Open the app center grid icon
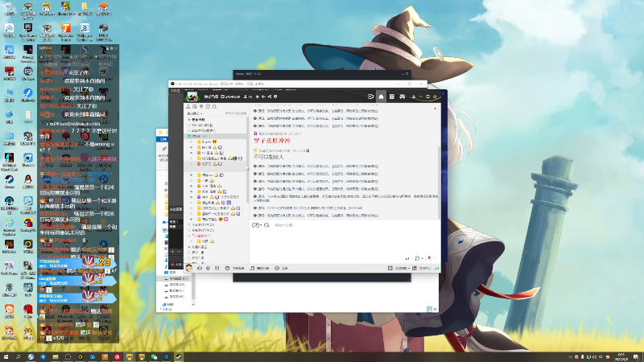The width and height of the screenshot is (644, 362). [x=415, y=268]
